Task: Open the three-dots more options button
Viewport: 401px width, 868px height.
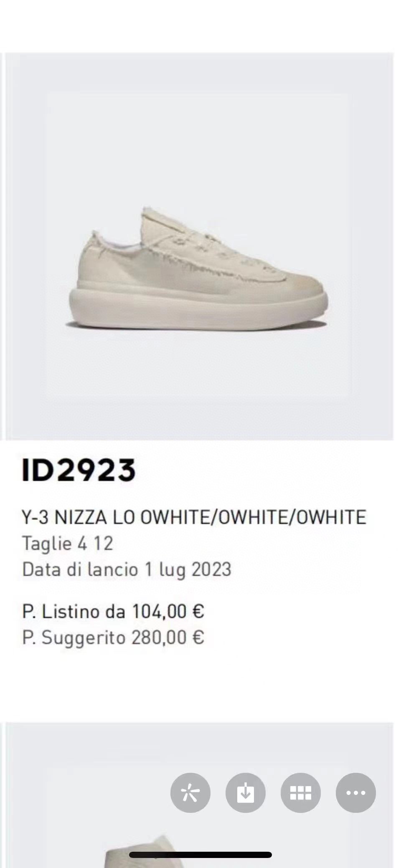Action: tap(356, 792)
